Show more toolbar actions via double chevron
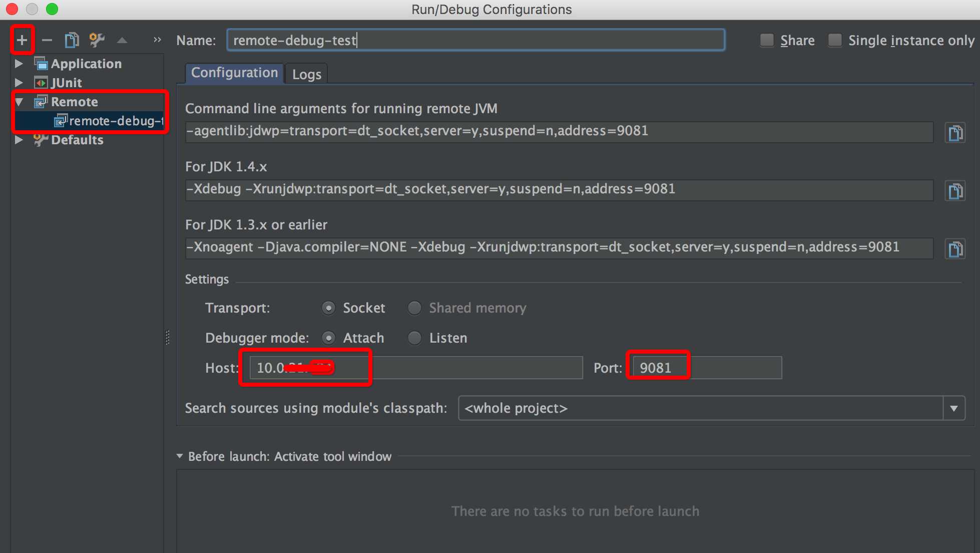Screen dimensions: 980x553 tap(157, 40)
